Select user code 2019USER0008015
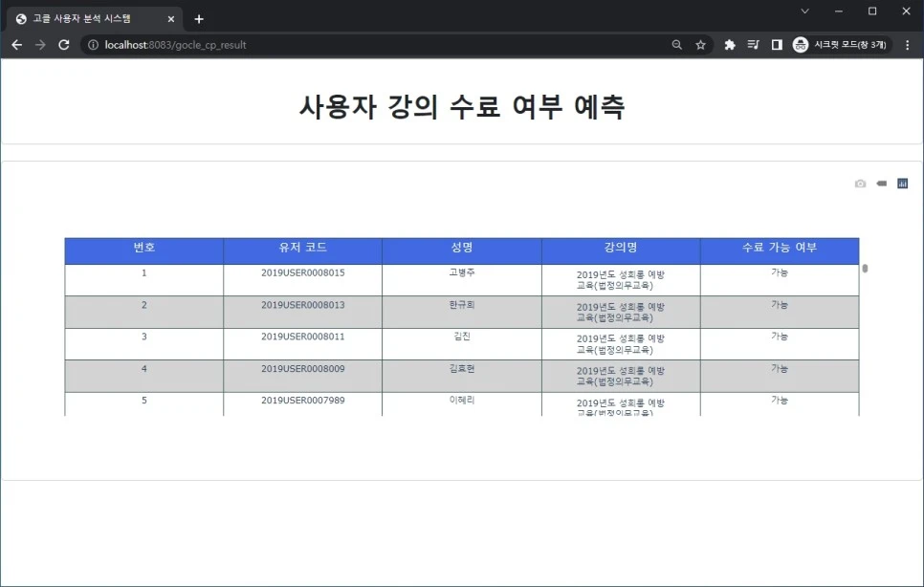Screen dimensions: 924x587 click(303, 272)
